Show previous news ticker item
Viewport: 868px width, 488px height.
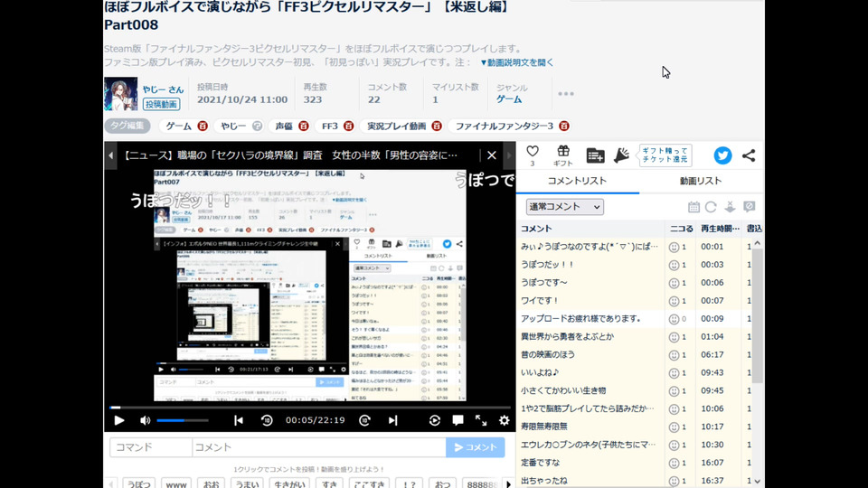point(110,155)
